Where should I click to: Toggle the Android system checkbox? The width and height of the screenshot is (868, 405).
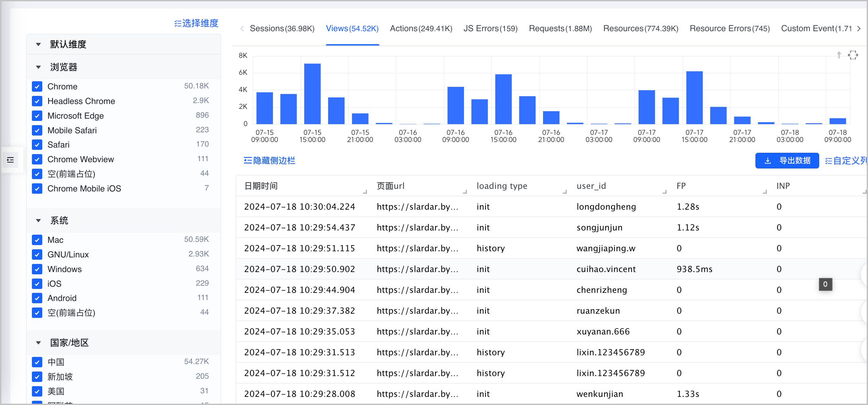pos(37,298)
